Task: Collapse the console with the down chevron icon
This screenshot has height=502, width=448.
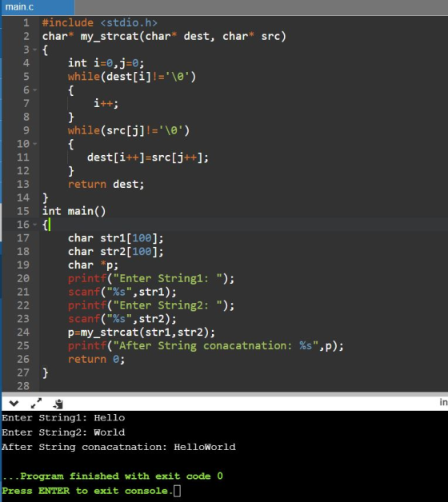Action: [x=14, y=404]
